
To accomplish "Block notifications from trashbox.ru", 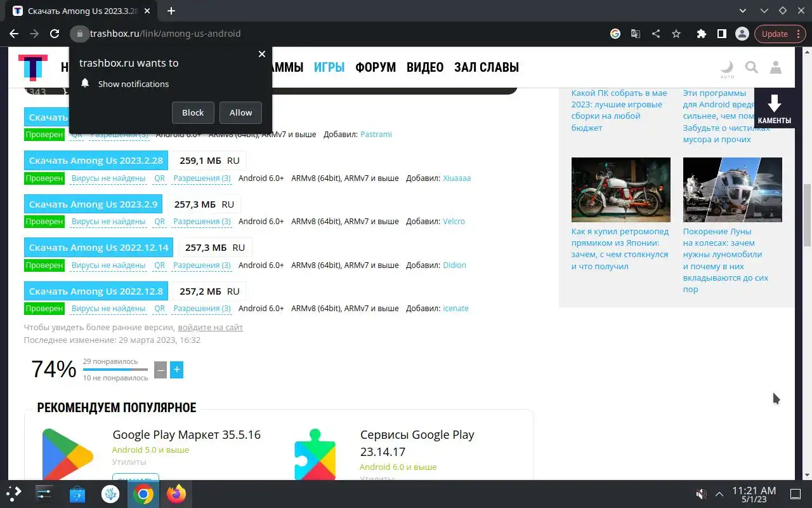I will click(193, 112).
